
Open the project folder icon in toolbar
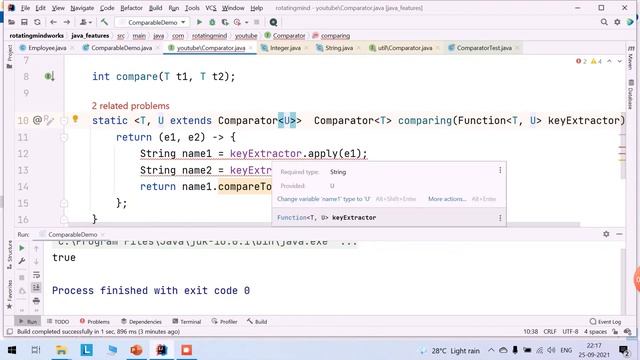(11, 22)
